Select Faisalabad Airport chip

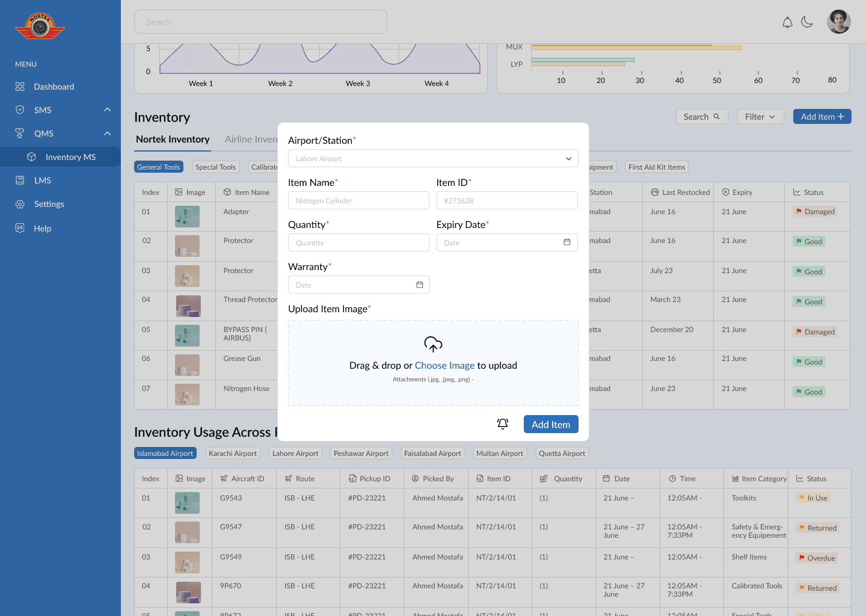pos(432,454)
